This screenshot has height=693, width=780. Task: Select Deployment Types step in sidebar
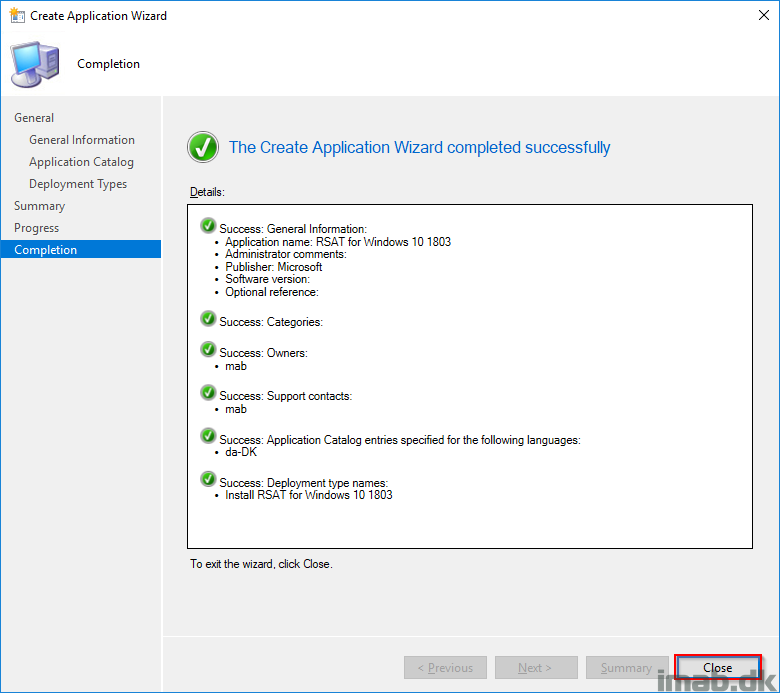click(x=78, y=184)
